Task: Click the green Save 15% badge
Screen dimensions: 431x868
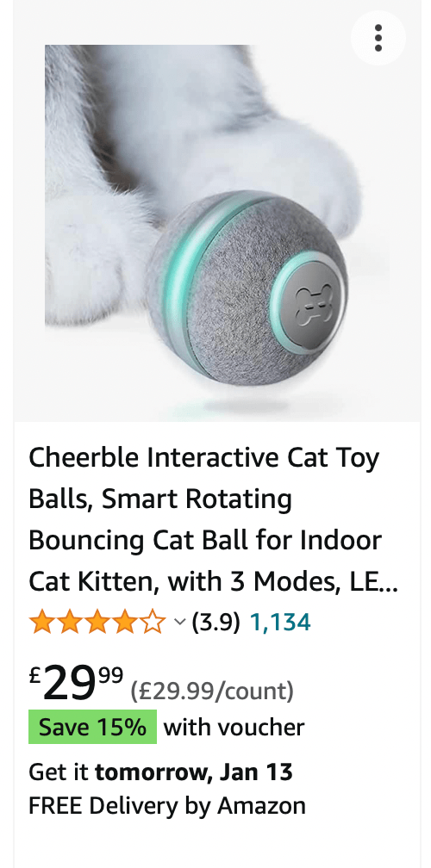Action: 92,727
